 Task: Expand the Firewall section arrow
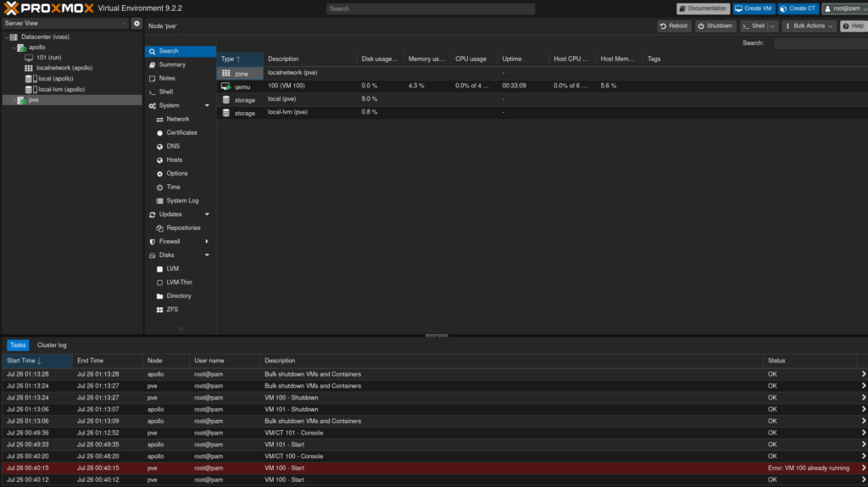coord(207,242)
